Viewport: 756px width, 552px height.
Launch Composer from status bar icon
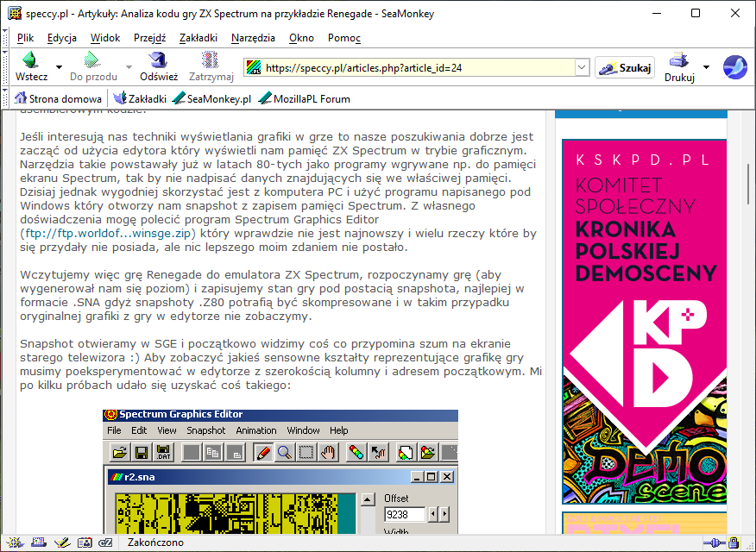coord(62,543)
